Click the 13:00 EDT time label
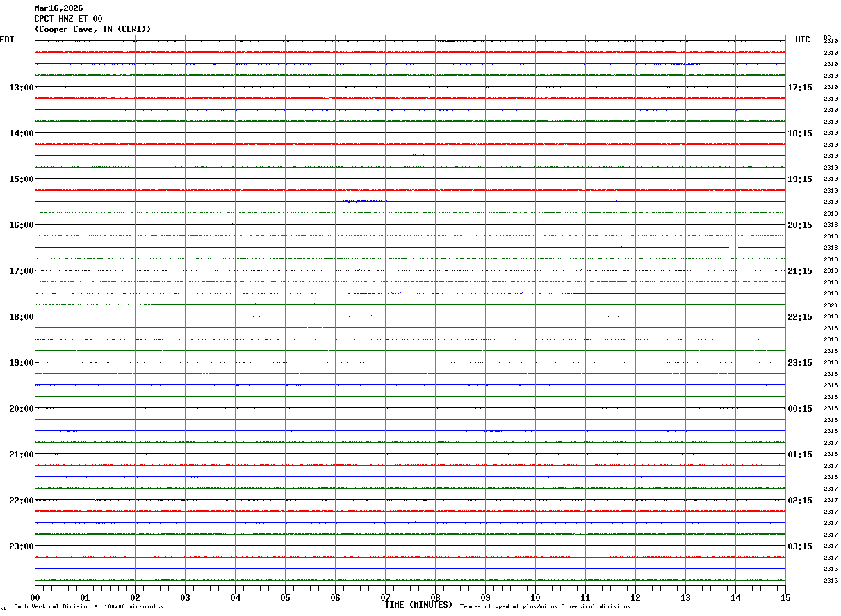The width and height of the screenshot is (841, 616). coord(21,88)
